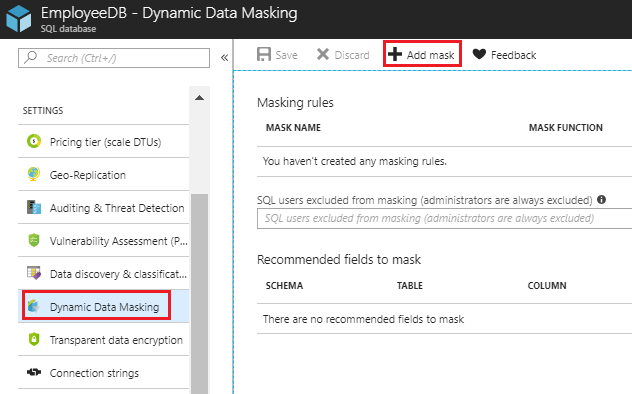Click the EmployeeDB - Dynamic Data Masking title
632x394 pixels.
(x=169, y=13)
